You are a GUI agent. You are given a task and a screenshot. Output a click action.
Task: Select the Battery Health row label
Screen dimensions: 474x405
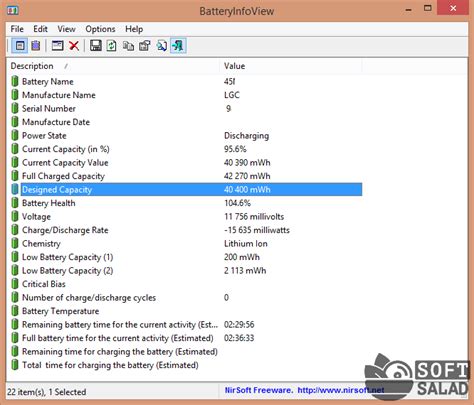pyautogui.click(x=49, y=203)
